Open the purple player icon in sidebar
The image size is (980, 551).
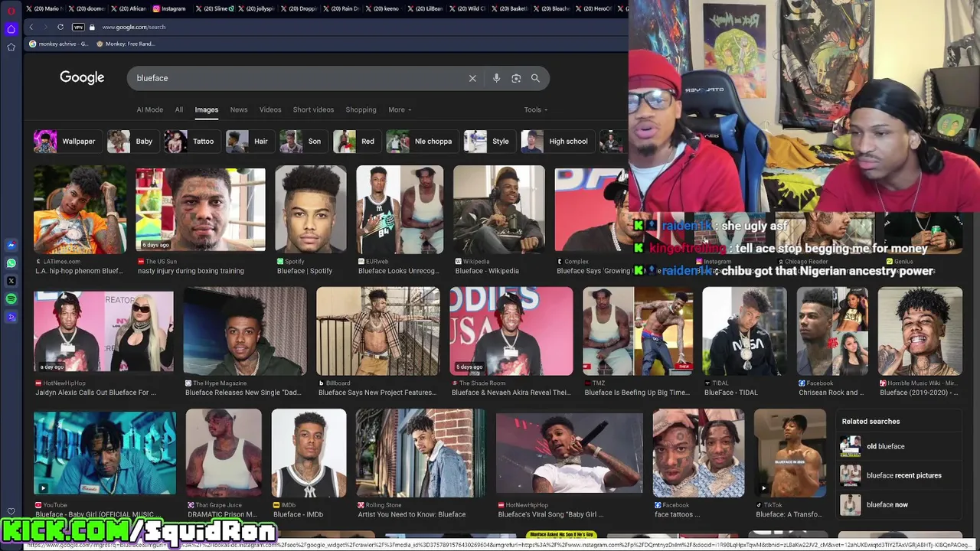11,316
